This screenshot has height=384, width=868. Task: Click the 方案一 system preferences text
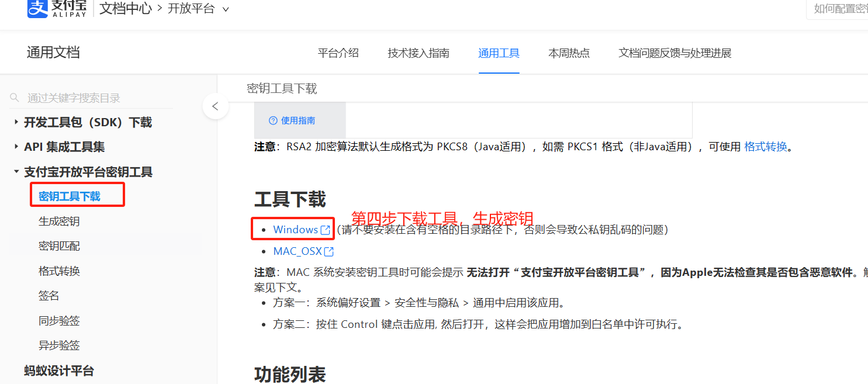(419, 303)
